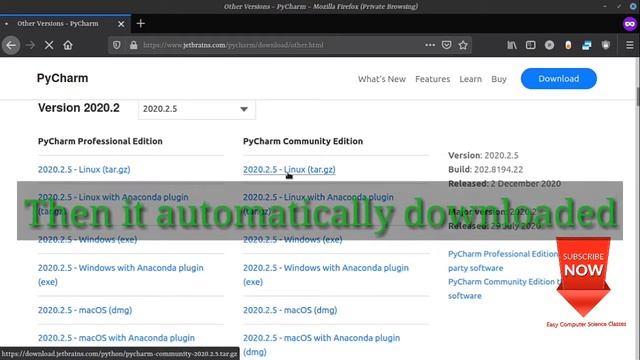The height and width of the screenshot is (360, 640).
Task: Click the tracking protection shield in address bar
Action: (x=117, y=45)
